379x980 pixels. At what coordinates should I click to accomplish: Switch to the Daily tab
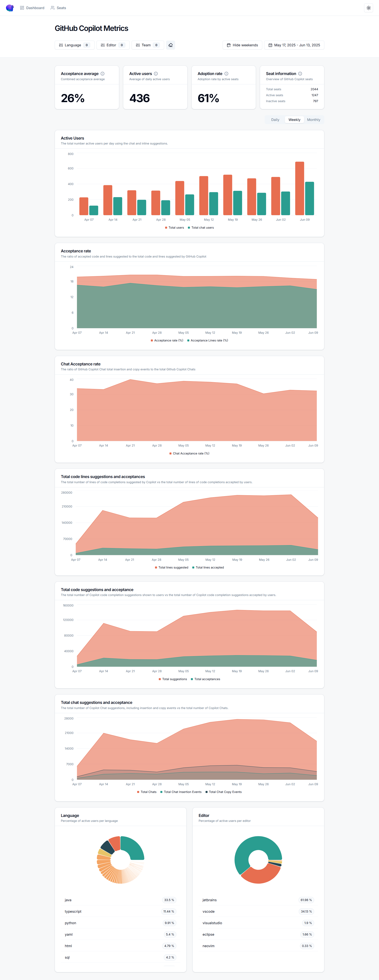(x=275, y=119)
